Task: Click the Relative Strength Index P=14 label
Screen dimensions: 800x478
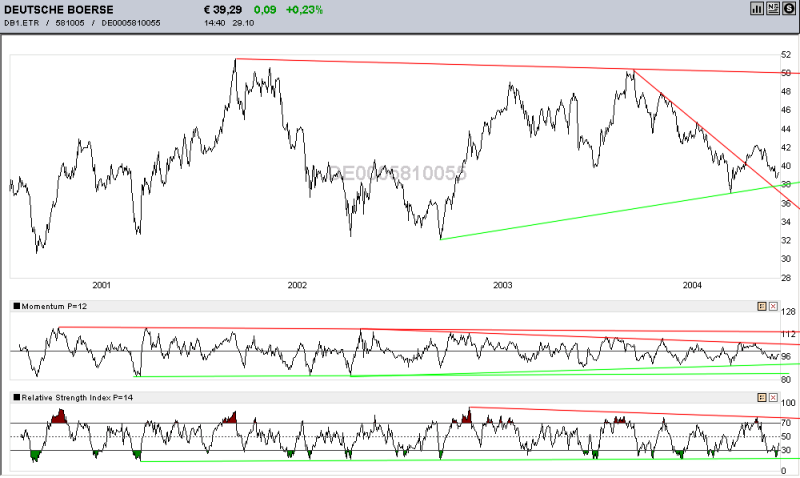Action: (x=77, y=397)
